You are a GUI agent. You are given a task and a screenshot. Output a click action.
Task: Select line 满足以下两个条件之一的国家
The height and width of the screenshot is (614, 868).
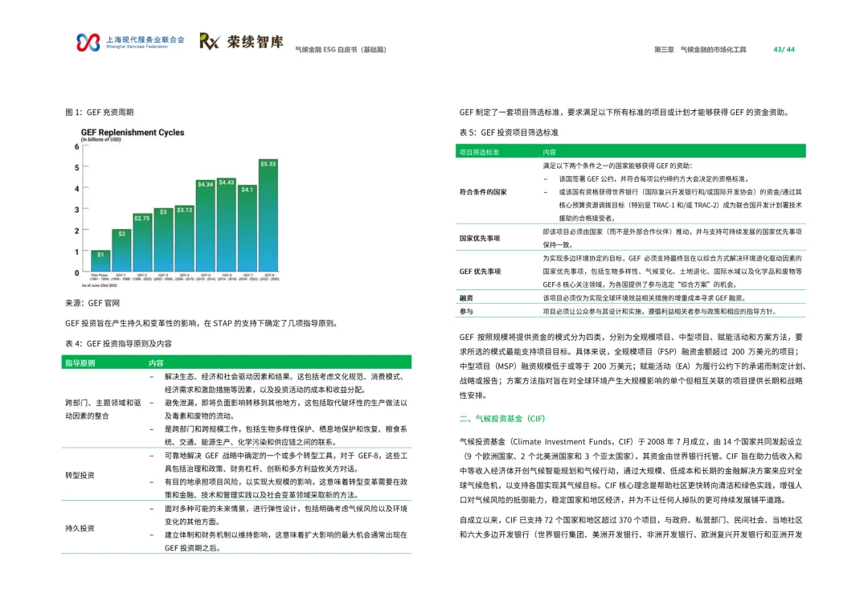point(617,166)
